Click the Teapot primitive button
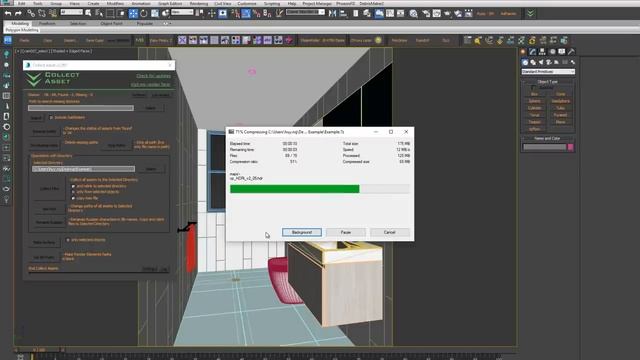640x360 pixels. coord(534,122)
